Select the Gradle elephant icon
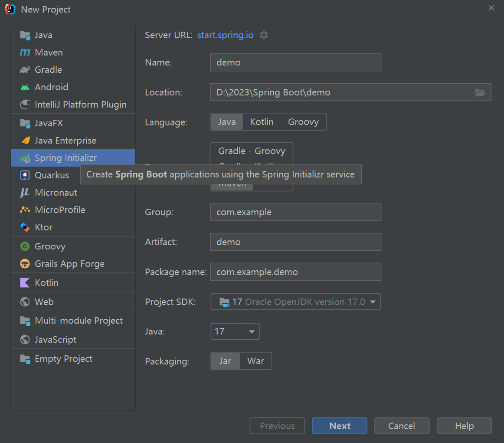The height and width of the screenshot is (443, 504). coord(25,70)
